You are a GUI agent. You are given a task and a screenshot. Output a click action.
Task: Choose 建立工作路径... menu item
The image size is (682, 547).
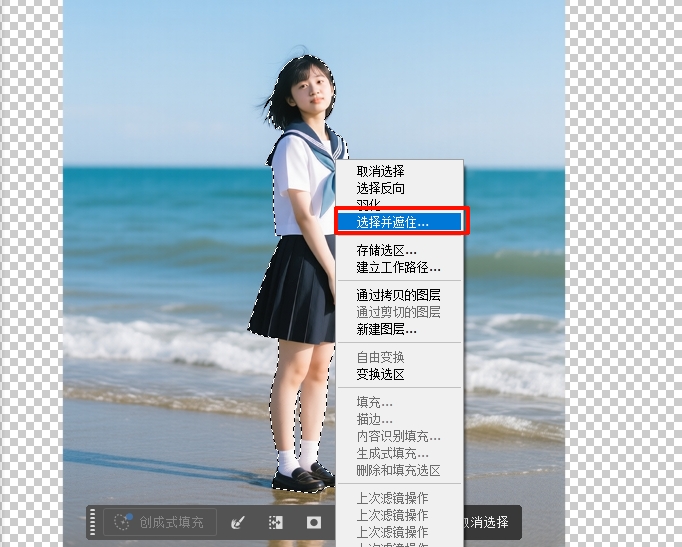(x=398, y=267)
